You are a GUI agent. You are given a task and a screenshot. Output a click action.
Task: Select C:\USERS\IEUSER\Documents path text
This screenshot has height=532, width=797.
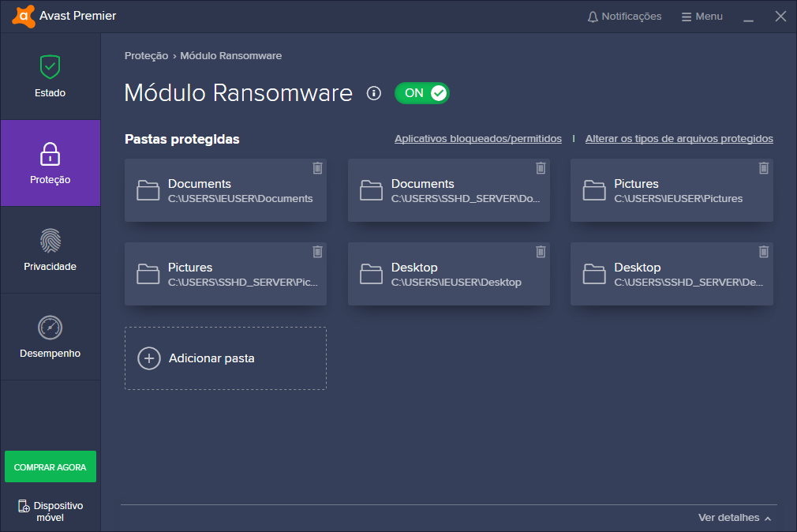click(241, 199)
